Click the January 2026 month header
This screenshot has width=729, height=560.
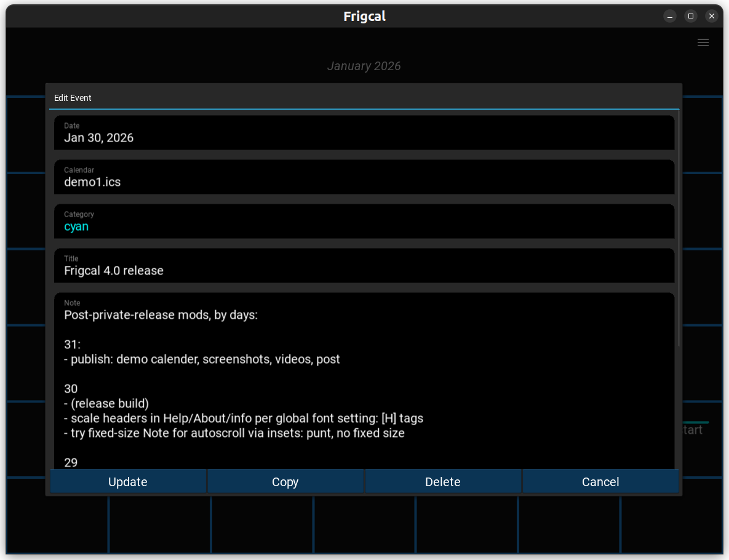click(364, 66)
